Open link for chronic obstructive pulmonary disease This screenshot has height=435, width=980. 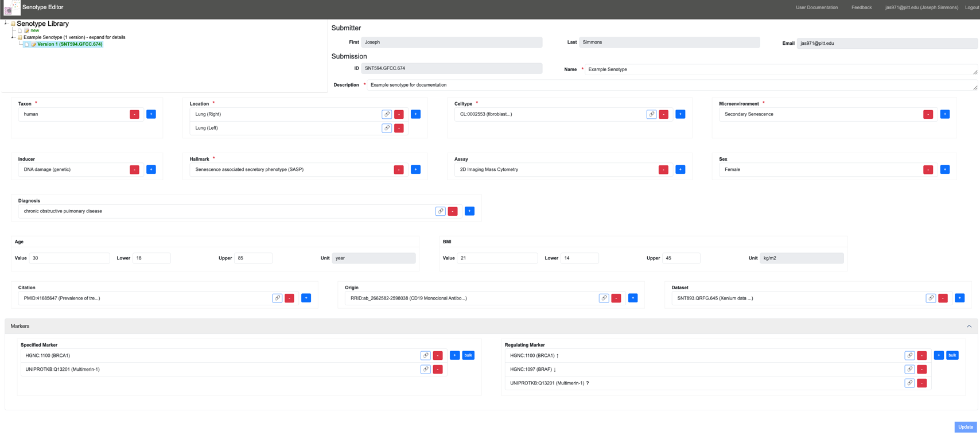pos(440,211)
